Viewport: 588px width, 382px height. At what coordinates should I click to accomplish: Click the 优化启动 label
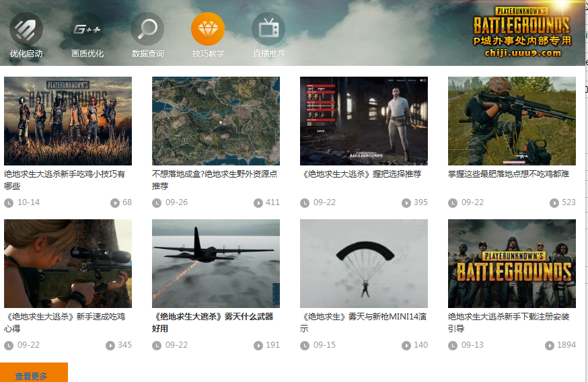tap(26, 54)
